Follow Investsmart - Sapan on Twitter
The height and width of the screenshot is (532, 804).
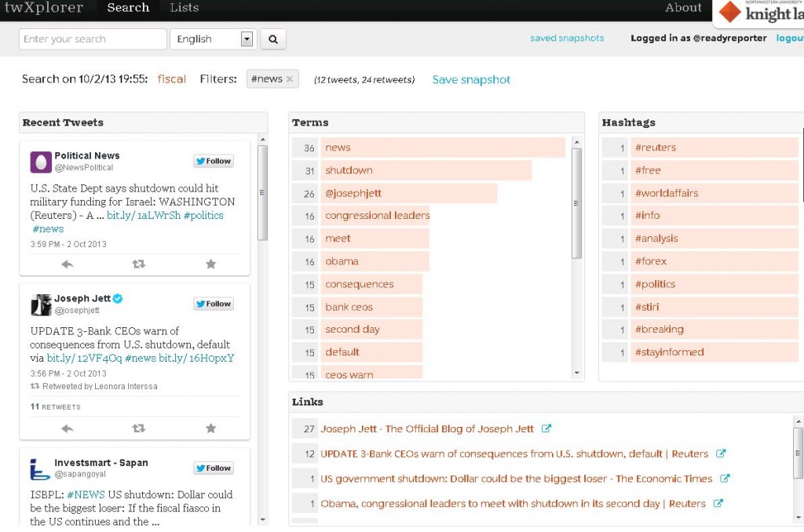tap(214, 468)
